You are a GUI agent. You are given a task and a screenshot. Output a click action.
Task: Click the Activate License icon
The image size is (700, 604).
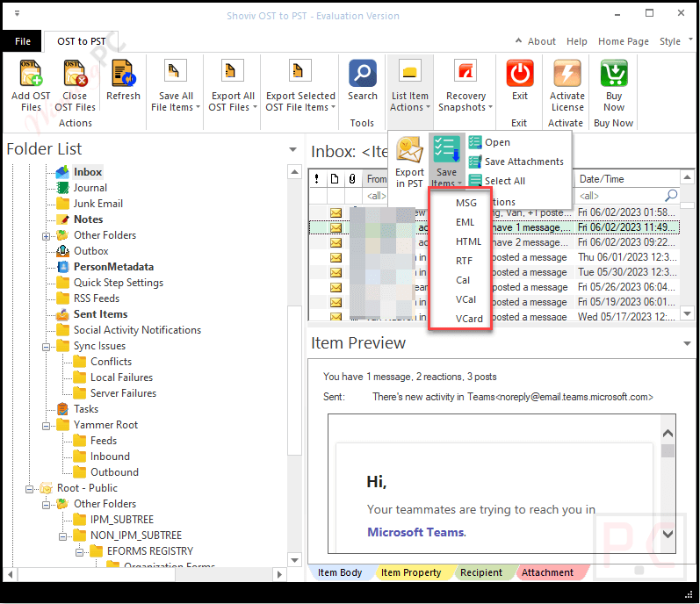(567, 73)
